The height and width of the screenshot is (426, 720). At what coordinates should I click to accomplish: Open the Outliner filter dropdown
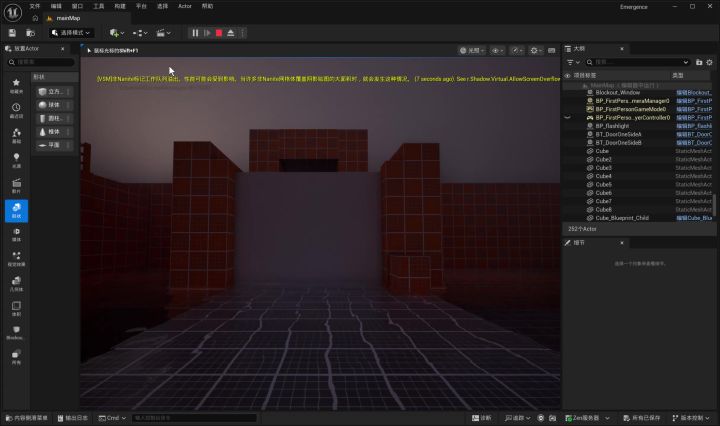point(573,62)
